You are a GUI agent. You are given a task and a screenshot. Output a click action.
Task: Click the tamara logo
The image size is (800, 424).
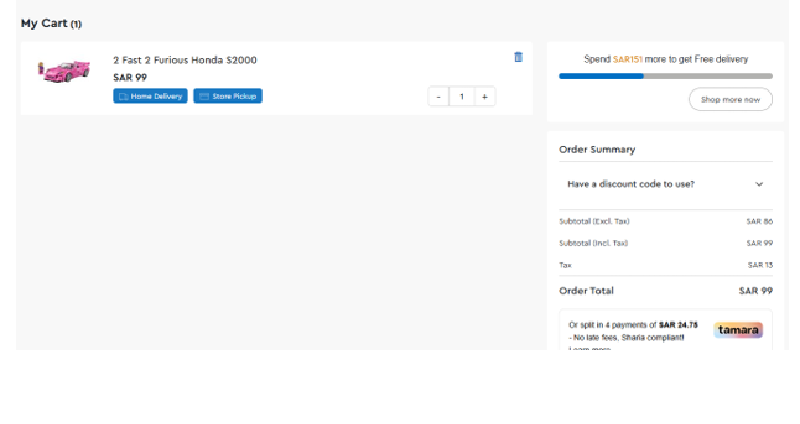[738, 330]
